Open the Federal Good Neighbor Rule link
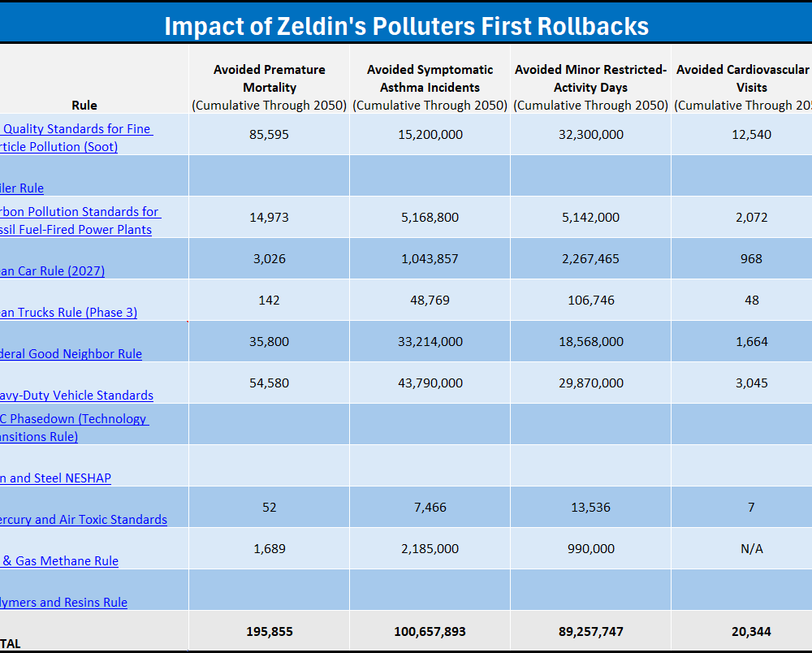 coord(71,353)
